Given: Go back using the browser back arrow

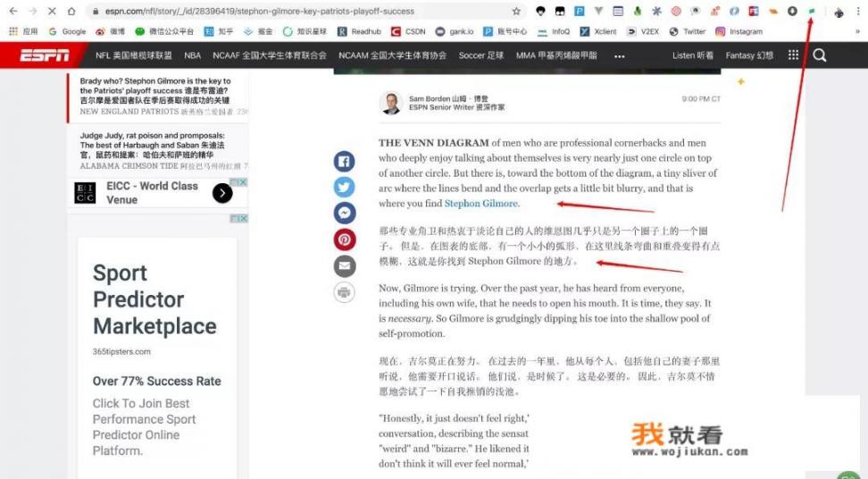Looking at the screenshot, I should (13, 11).
